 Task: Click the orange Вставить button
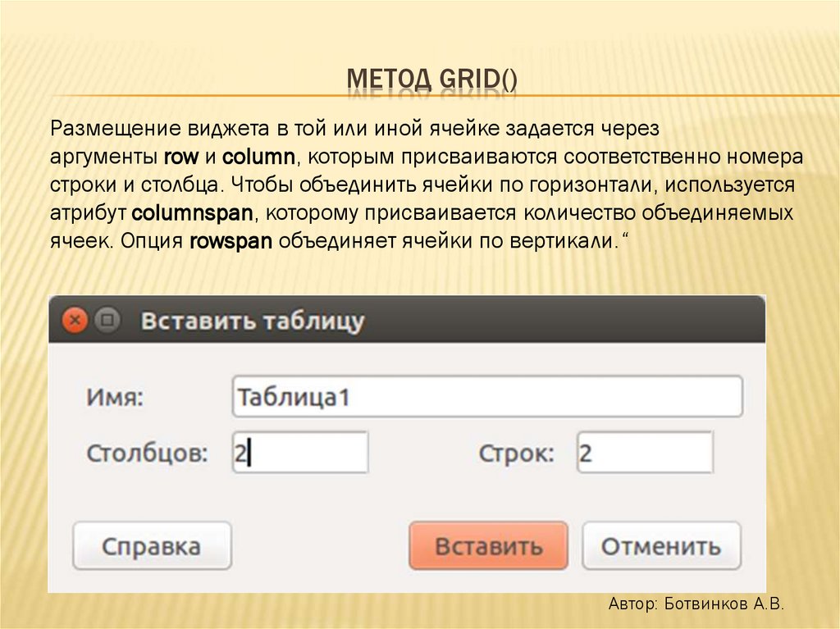click(489, 546)
